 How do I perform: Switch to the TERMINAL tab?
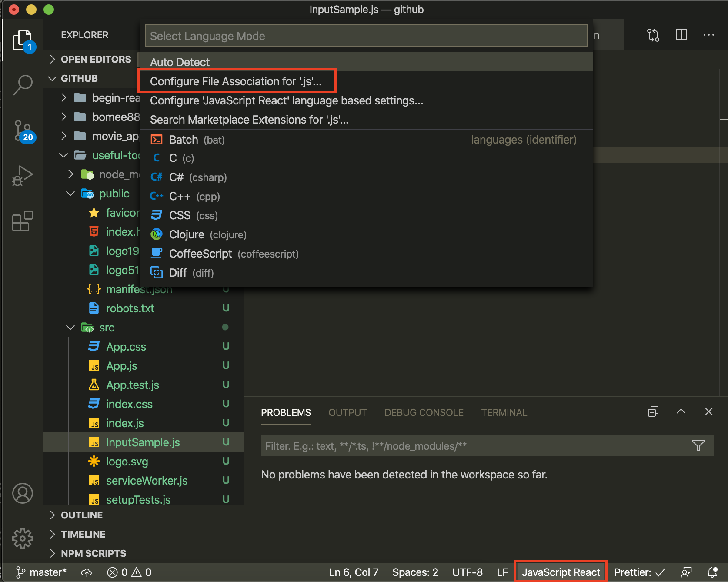coord(504,412)
